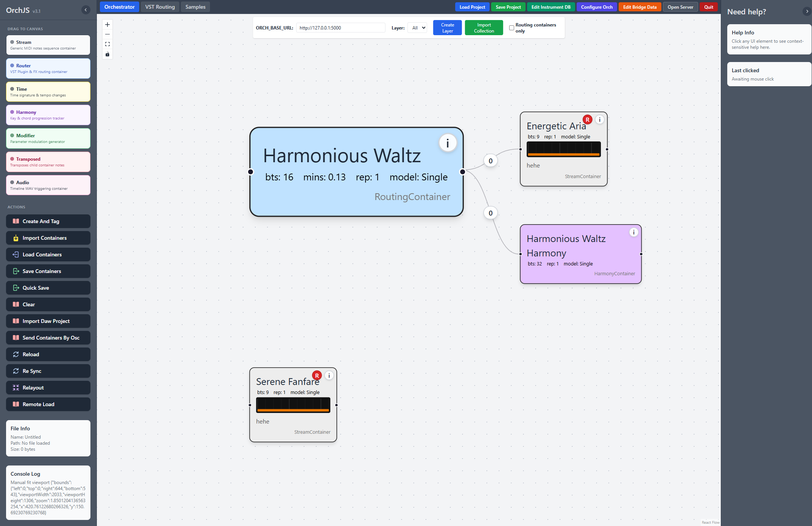
Task: Switch to the Orchestrator tab
Action: click(x=120, y=7)
